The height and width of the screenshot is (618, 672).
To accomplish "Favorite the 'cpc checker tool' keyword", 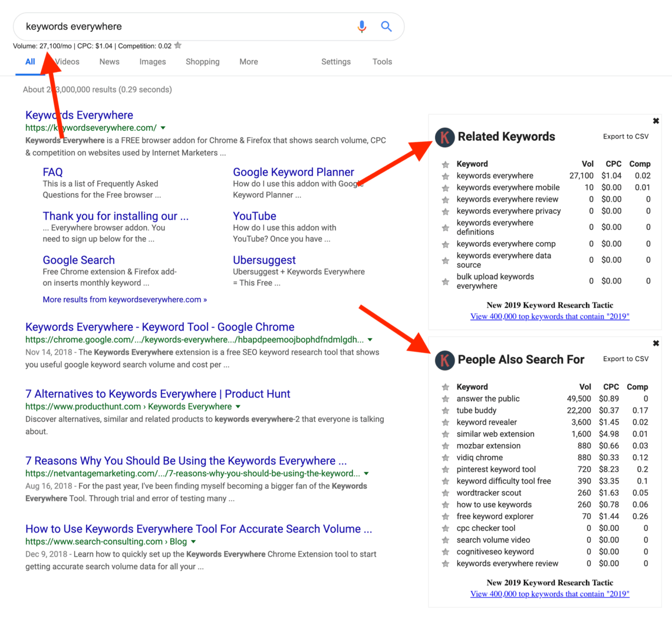I will (446, 528).
